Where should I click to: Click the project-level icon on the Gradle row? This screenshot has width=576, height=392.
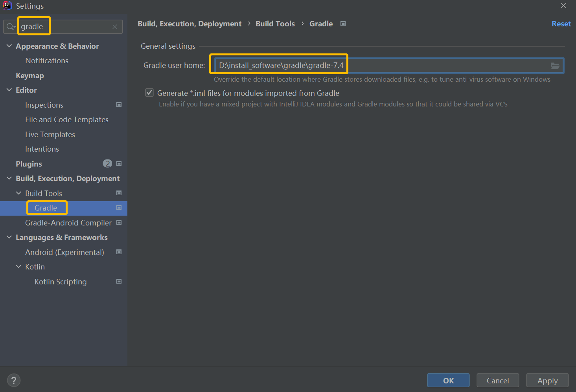(x=119, y=207)
